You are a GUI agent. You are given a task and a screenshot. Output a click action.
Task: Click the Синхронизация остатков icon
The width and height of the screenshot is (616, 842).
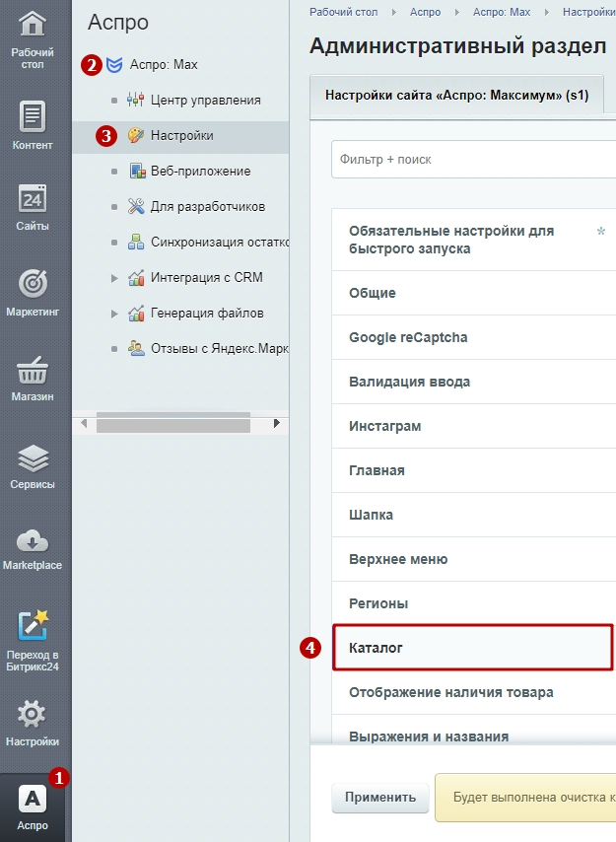point(136,242)
